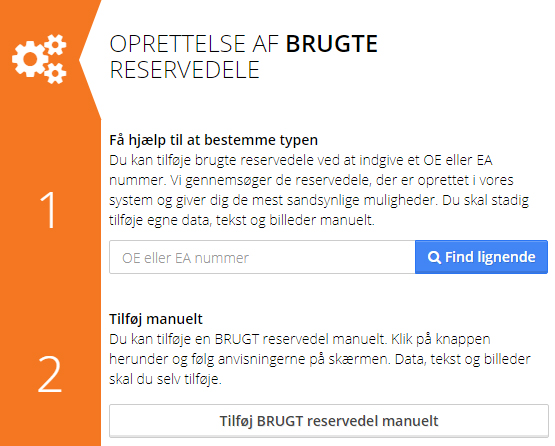The image size is (555, 446).
Task: Click the placeholder text OE eller EA nummer
Action: [x=185, y=258]
